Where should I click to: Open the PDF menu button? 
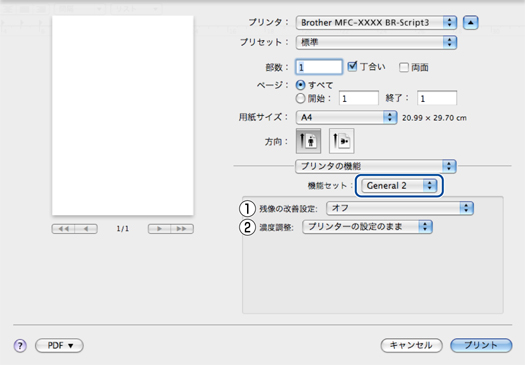(x=59, y=345)
